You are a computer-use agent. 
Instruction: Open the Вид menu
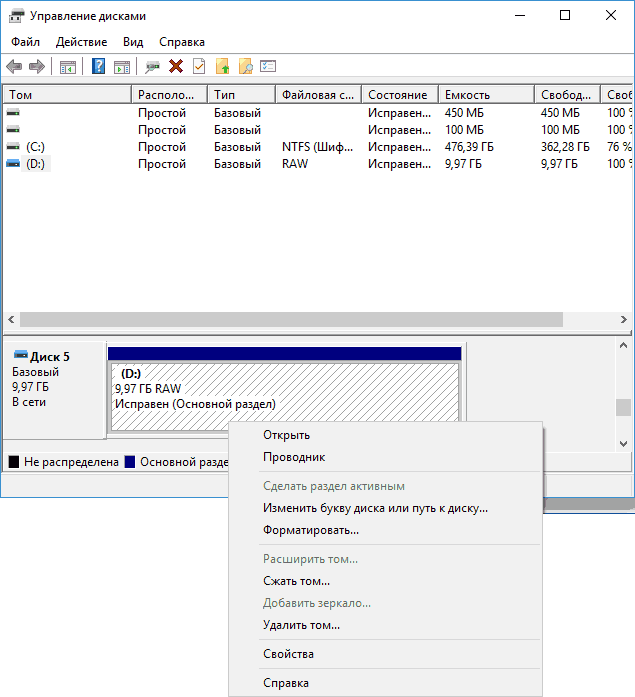point(133,42)
